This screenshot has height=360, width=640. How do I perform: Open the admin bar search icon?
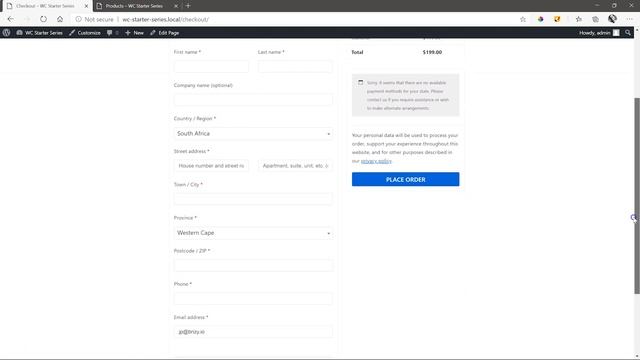point(628,33)
